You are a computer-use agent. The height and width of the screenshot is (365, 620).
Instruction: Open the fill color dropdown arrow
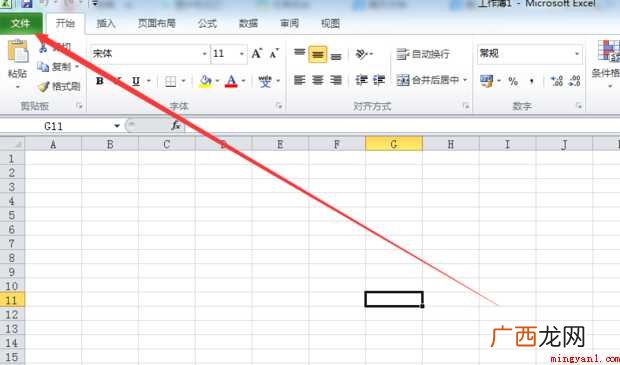coord(217,81)
